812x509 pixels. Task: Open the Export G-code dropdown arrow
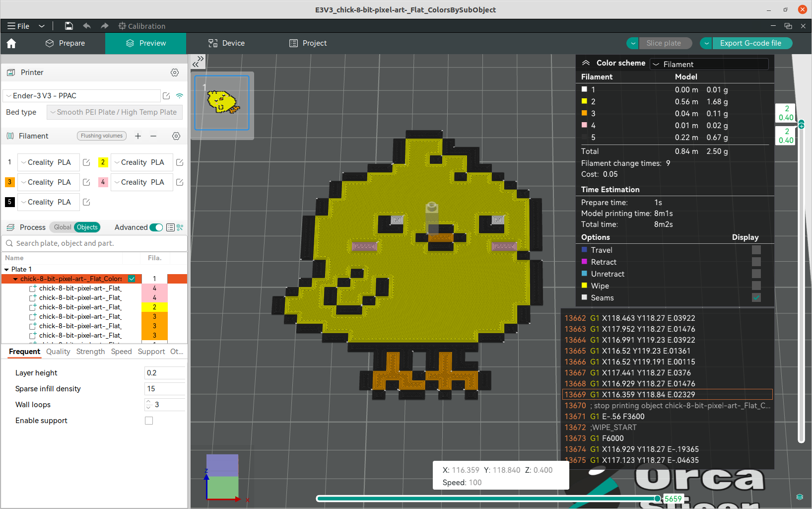pos(706,43)
